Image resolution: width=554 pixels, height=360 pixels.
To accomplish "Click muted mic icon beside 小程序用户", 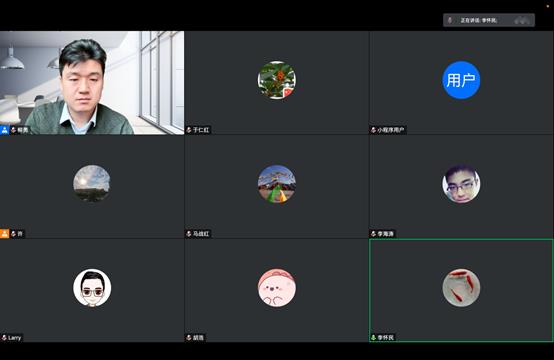I will click(373, 130).
